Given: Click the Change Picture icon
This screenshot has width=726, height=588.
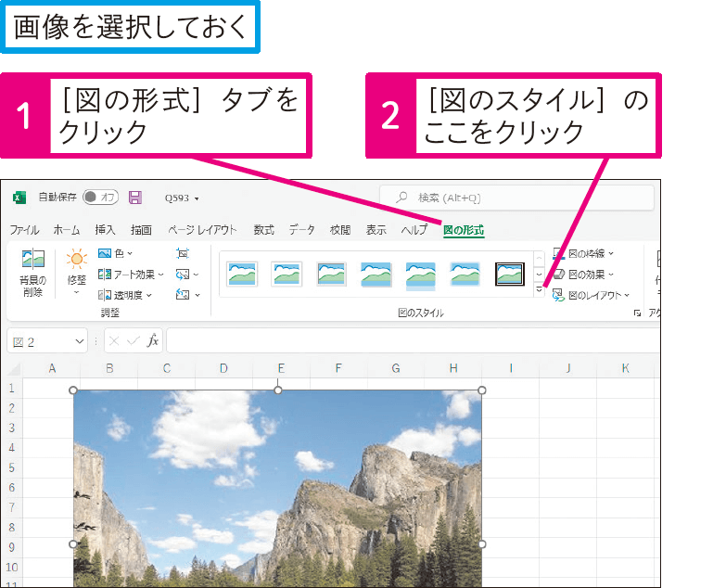Looking at the screenshot, I should click(187, 275).
